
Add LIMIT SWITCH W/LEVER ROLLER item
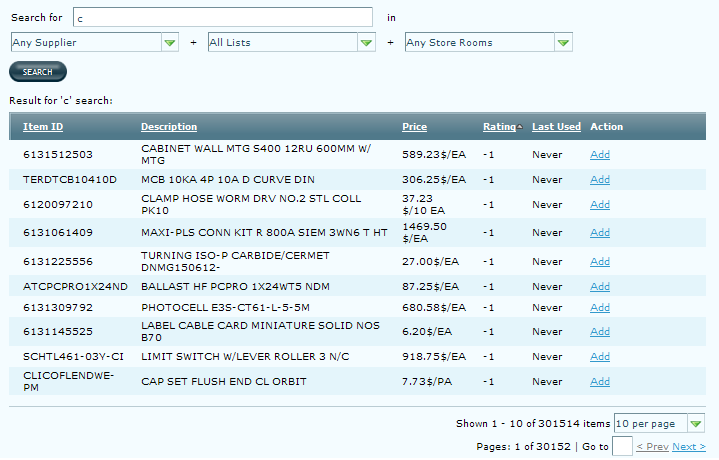pos(600,357)
